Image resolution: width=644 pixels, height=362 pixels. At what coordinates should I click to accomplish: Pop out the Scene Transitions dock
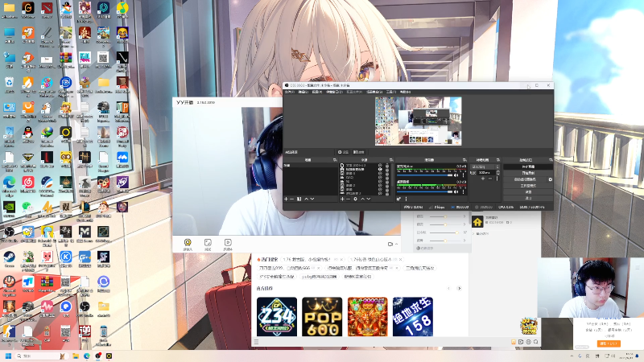(498, 160)
